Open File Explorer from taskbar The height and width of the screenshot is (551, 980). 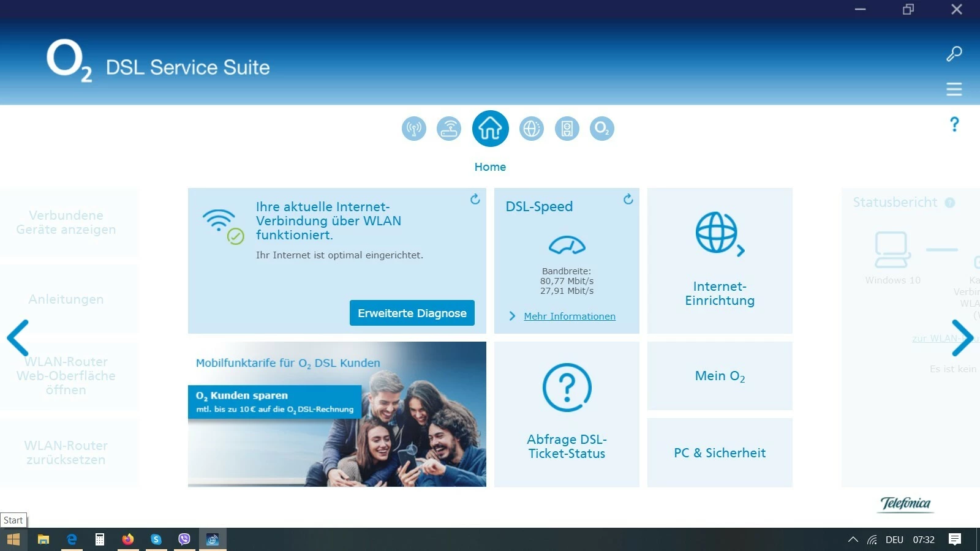(43, 539)
